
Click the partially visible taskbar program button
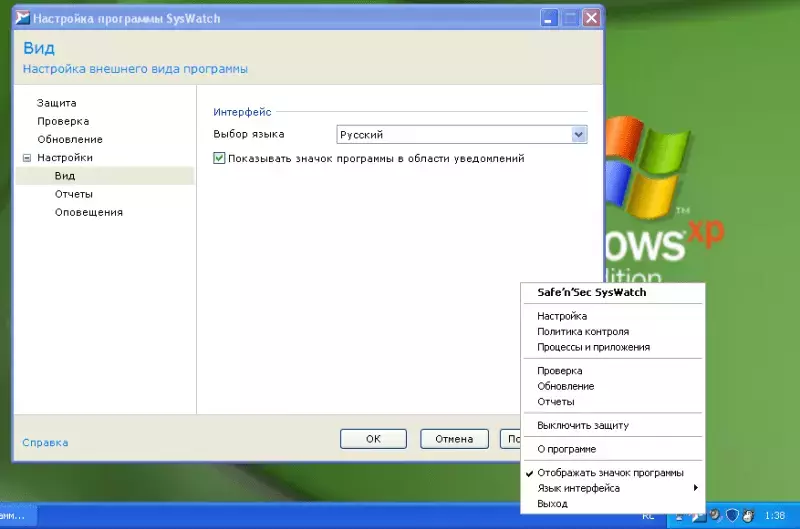click(x=18, y=516)
